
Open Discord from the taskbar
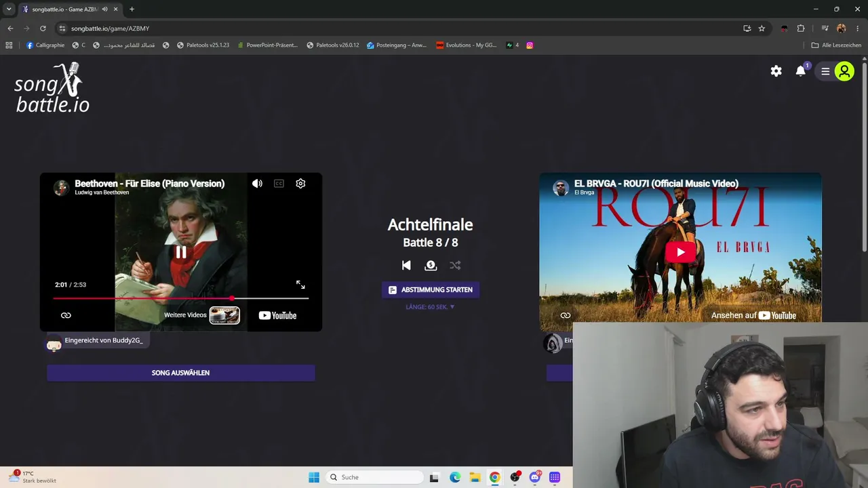click(x=535, y=477)
